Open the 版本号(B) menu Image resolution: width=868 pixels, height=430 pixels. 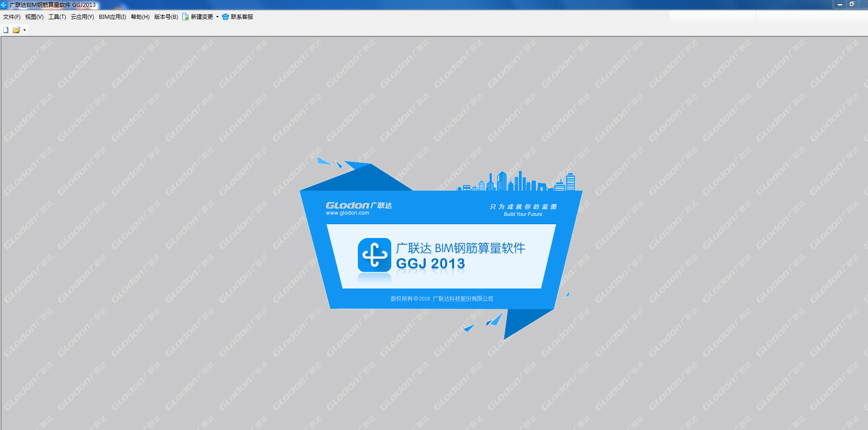point(166,17)
